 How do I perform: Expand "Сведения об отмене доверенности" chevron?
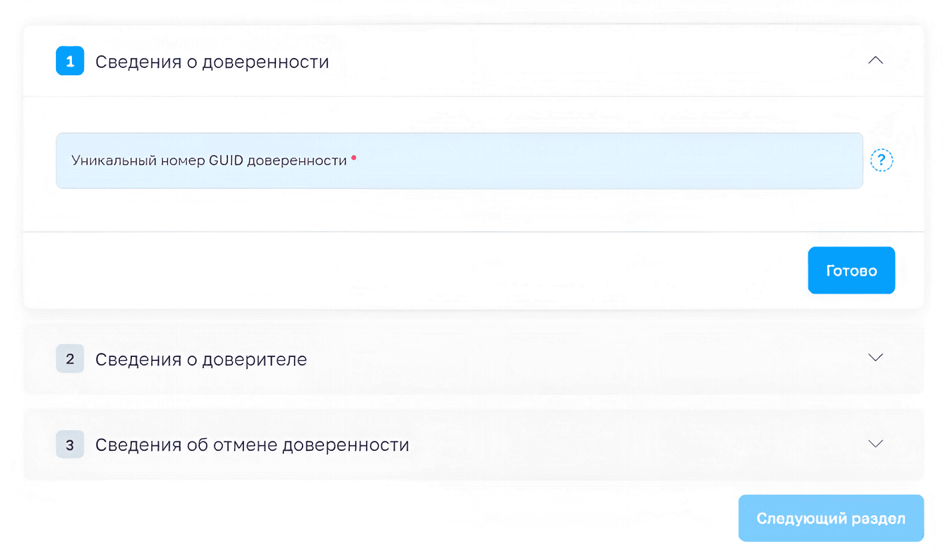point(875,444)
